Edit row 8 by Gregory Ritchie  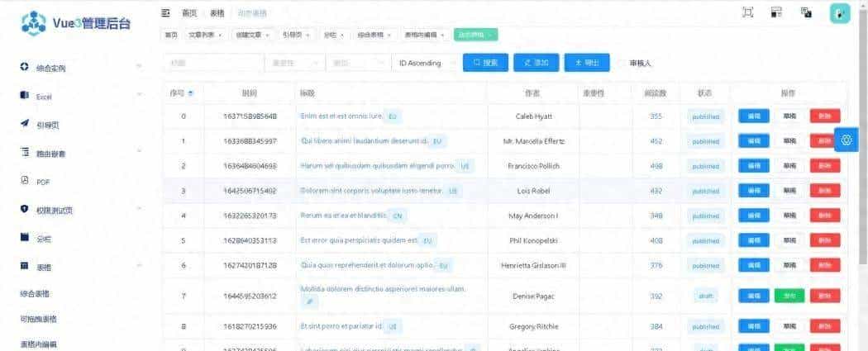coord(753,326)
